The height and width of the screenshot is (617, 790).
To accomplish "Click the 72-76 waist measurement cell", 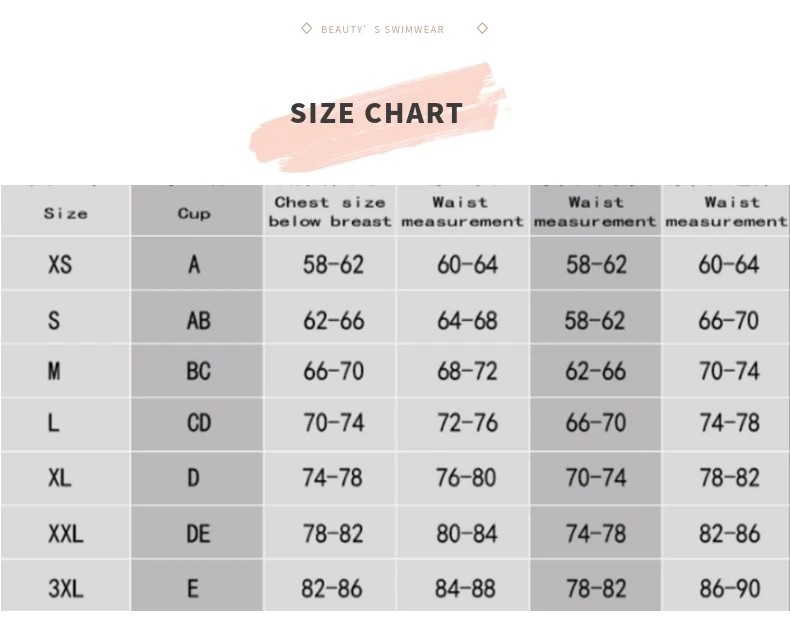I will click(x=466, y=424).
